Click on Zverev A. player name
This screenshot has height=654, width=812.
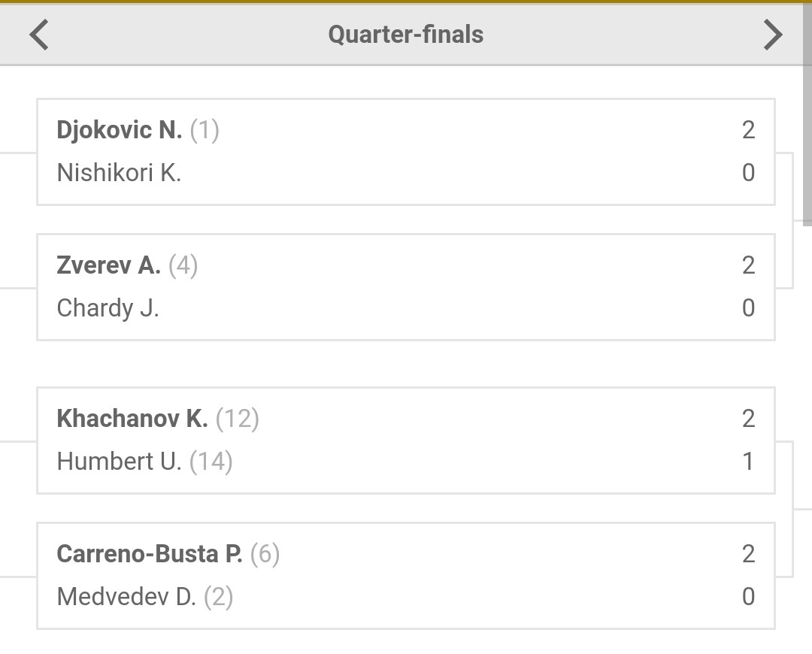108,265
